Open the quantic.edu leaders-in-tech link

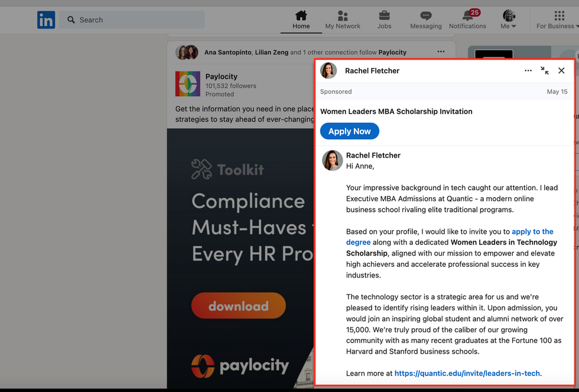point(467,373)
